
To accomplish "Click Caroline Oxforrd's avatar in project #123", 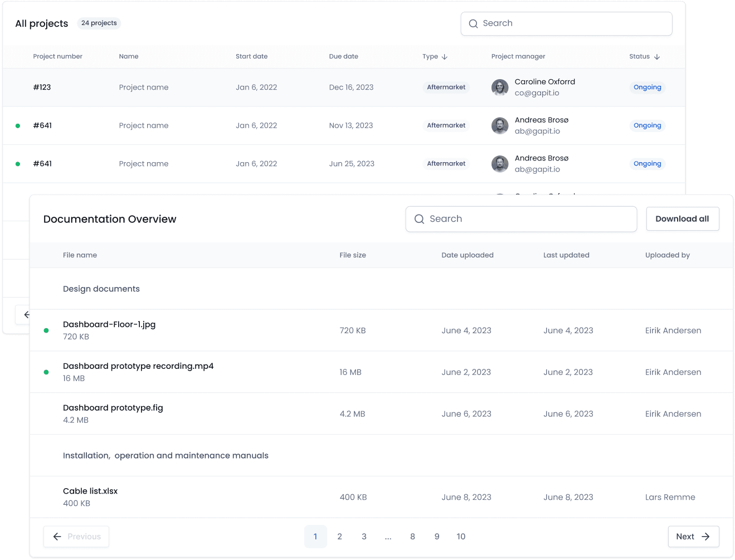I will 500,87.
